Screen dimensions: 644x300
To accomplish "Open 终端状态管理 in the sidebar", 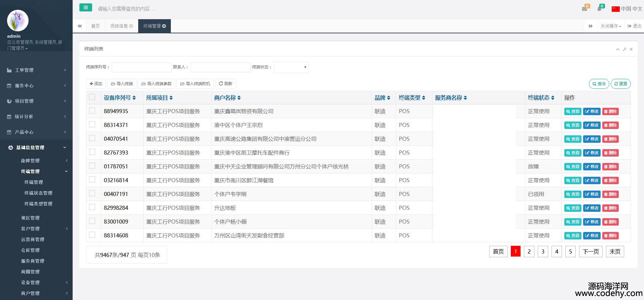I will click(x=38, y=193).
